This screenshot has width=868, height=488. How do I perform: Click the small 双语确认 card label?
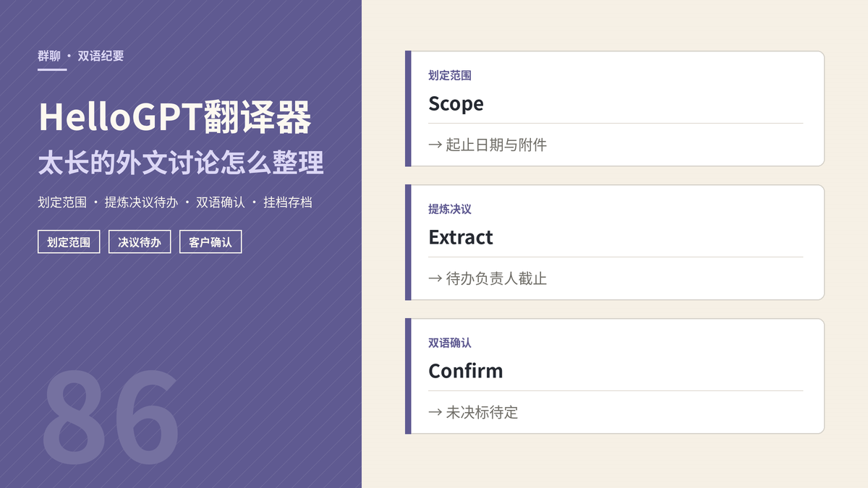[x=450, y=343]
